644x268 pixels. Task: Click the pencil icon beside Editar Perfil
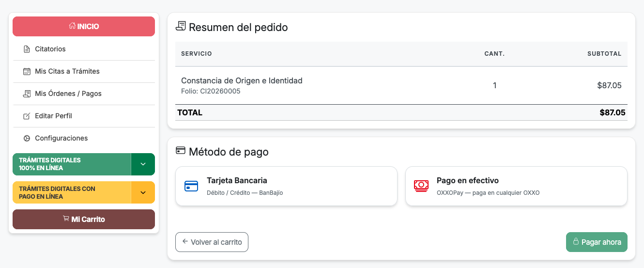tap(27, 116)
